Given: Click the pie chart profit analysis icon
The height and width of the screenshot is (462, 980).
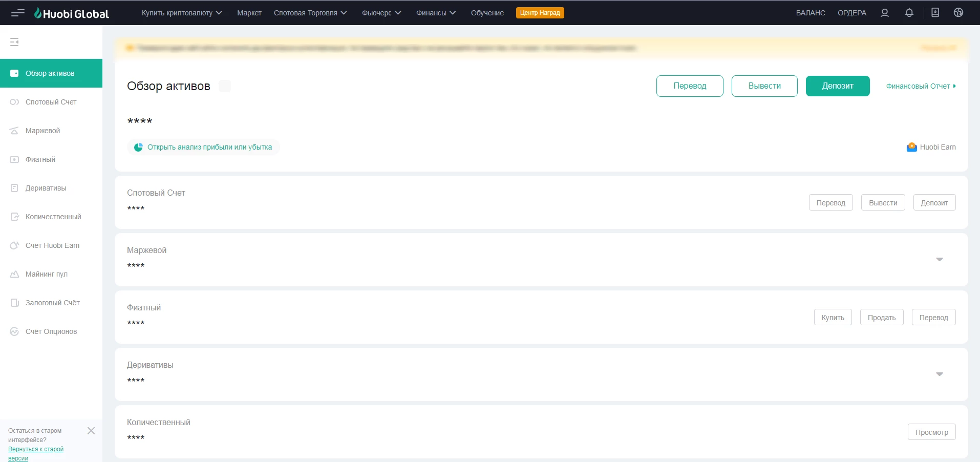Looking at the screenshot, I should click(138, 147).
